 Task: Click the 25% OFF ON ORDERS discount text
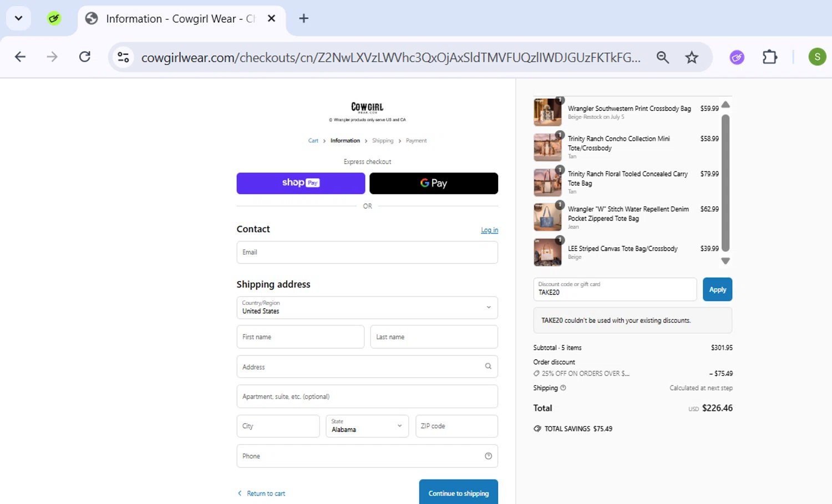point(585,374)
